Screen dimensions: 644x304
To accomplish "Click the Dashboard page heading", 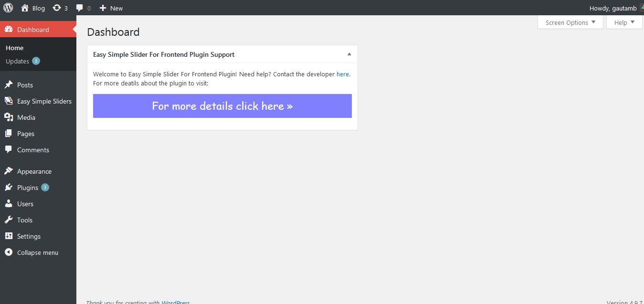I will (x=114, y=32).
